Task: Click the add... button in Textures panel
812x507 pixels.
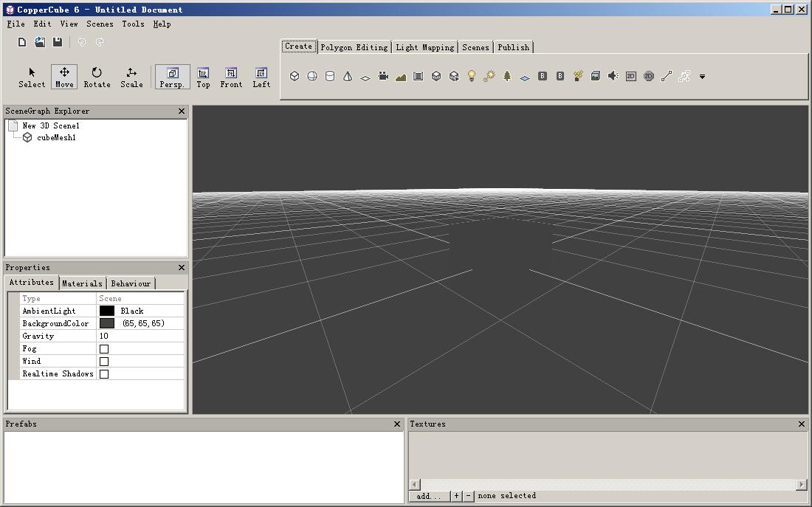Action: click(429, 496)
